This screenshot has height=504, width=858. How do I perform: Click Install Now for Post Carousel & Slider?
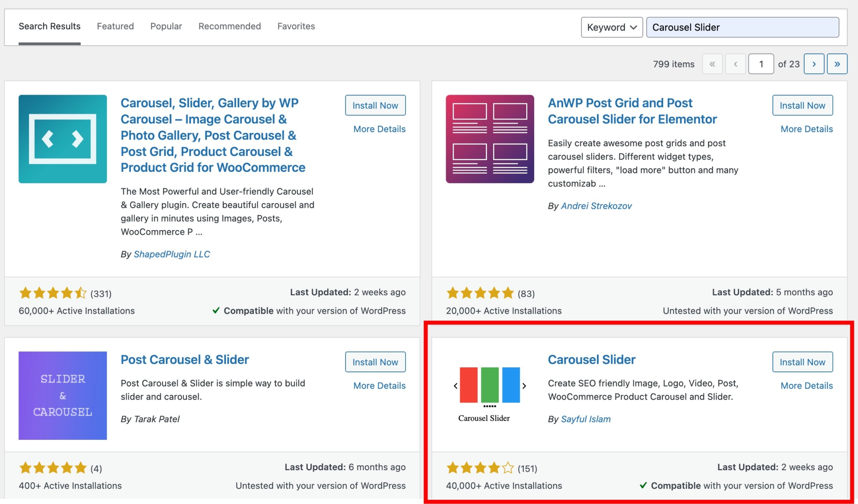pos(375,362)
